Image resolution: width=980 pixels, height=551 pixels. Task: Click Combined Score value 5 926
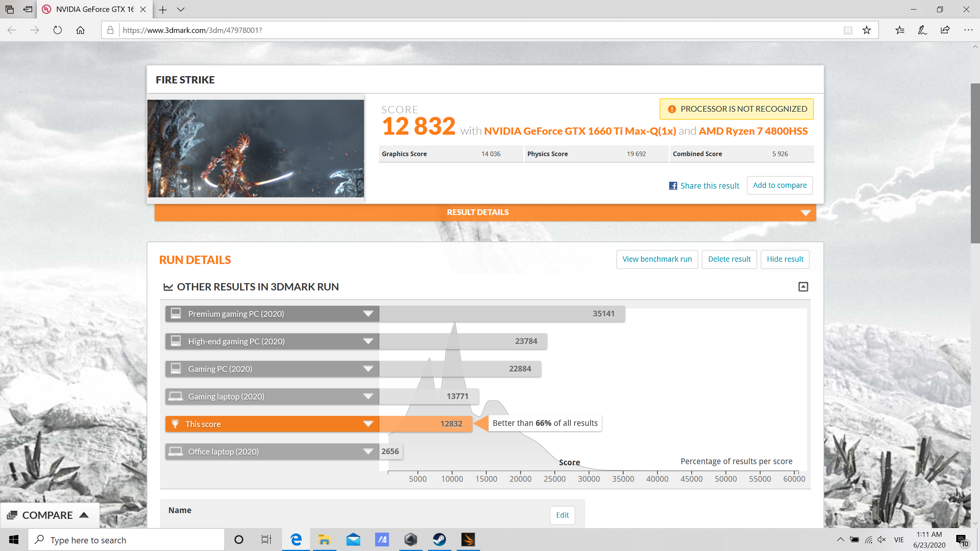pos(780,154)
